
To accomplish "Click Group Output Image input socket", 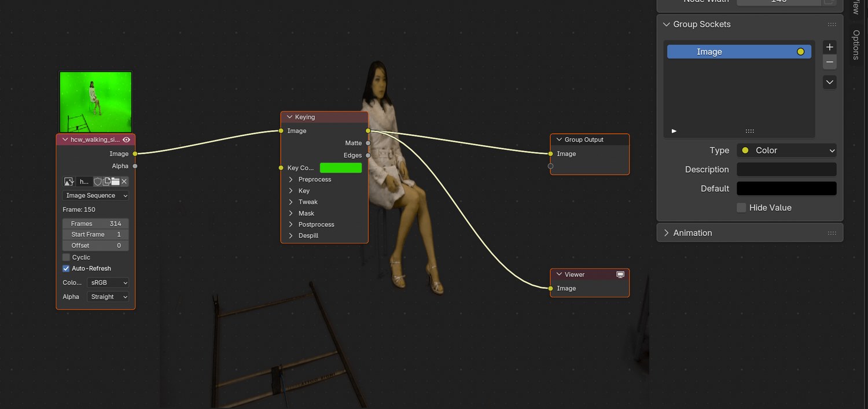I will 550,154.
